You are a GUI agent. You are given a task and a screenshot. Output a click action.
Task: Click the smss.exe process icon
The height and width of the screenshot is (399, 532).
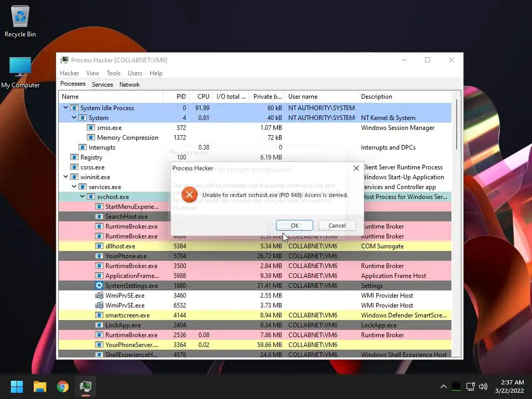pos(90,128)
